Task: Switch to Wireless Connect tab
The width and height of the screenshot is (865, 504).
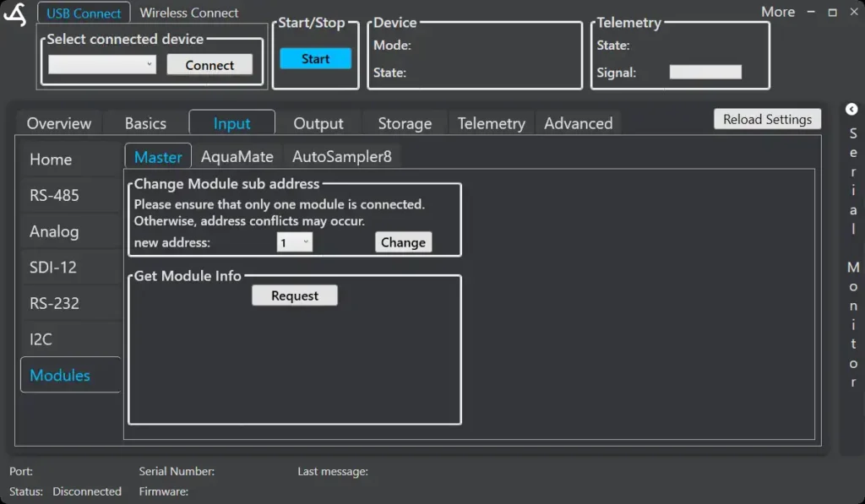Action: 188,13
